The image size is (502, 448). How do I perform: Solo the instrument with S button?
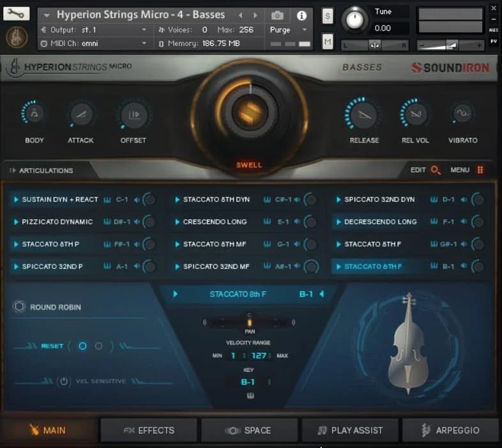click(x=327, y=16)
